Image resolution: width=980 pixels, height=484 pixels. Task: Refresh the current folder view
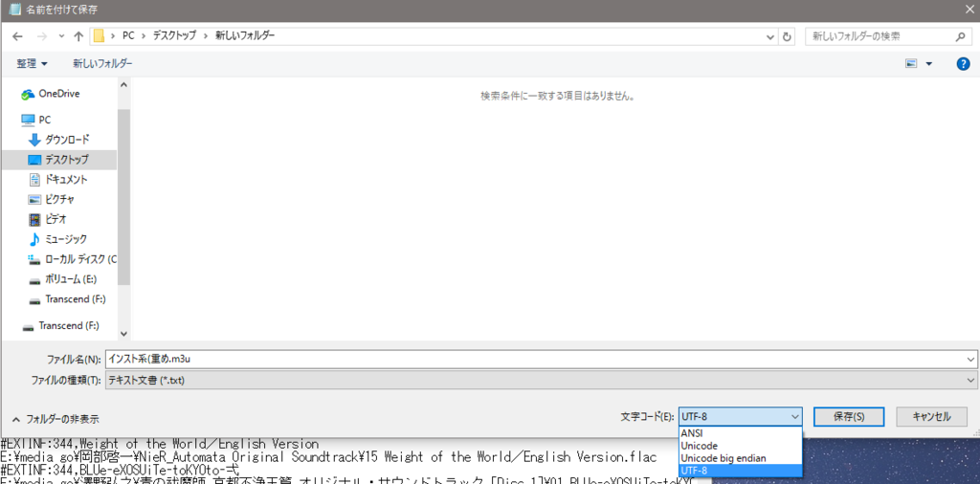point(787,37)
